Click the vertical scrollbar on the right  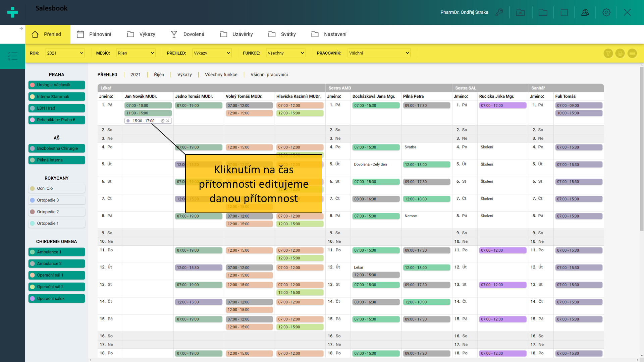[x=641, y=149]
